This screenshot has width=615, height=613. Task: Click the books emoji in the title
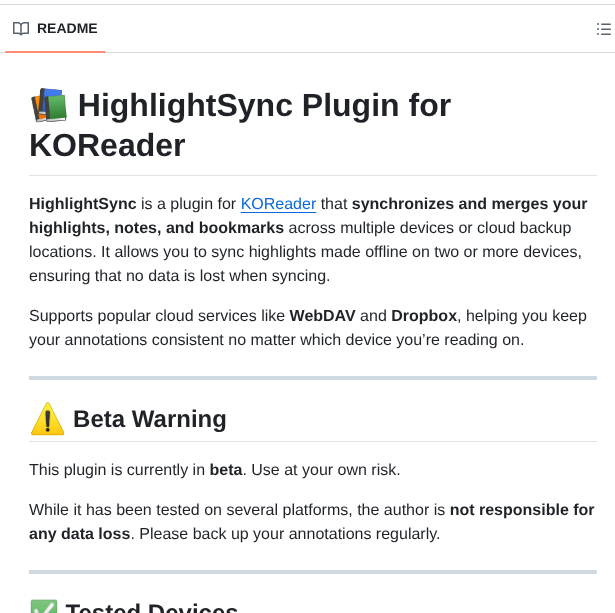click(49, 105)
